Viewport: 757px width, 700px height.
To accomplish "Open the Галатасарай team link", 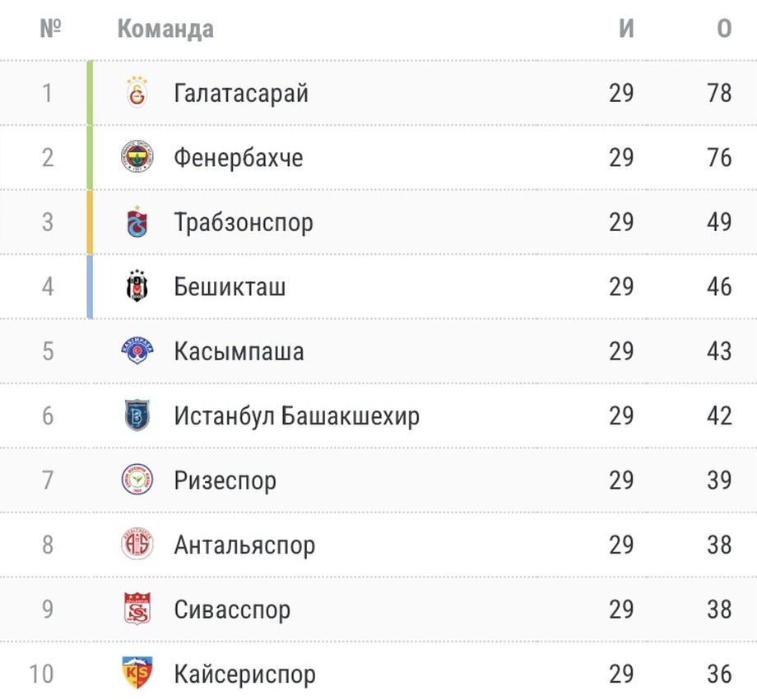I will pos(241,92).
